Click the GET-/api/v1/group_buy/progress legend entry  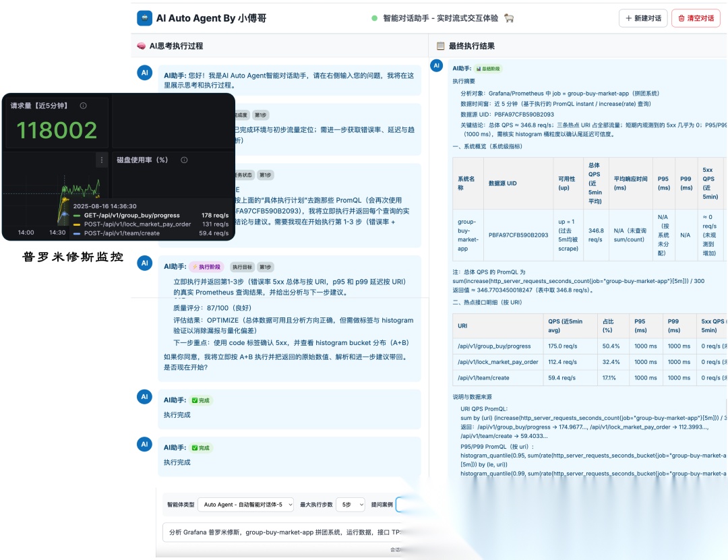[132, 216]
